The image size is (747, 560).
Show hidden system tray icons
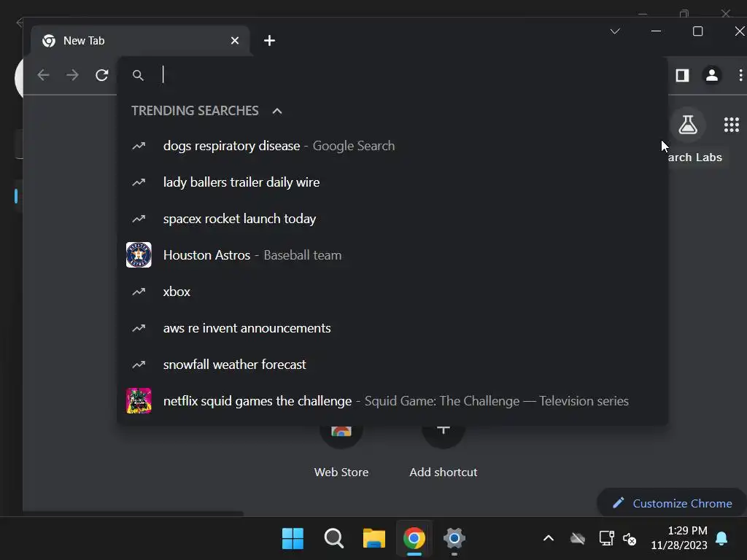(x=549, y=539)
